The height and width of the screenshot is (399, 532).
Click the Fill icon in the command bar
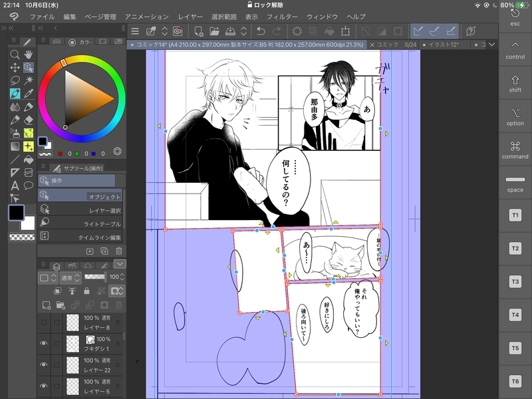pyautogui.click(x=329, y=31)
